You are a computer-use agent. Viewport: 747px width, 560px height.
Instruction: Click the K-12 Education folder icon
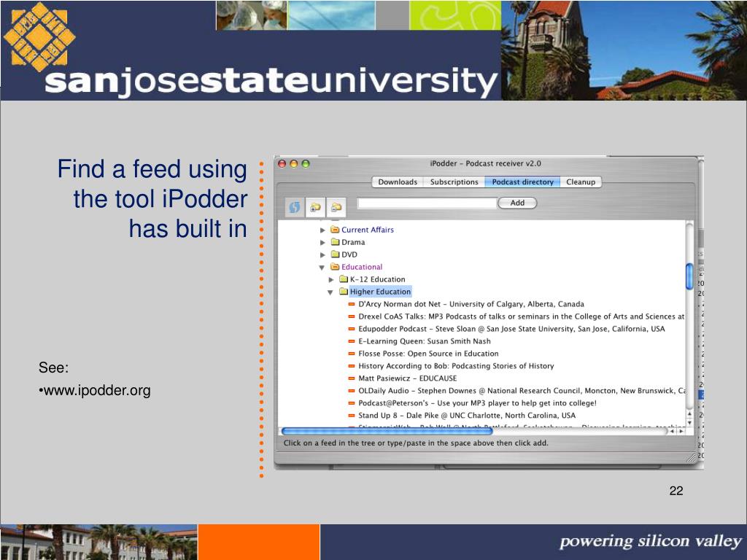344,279
